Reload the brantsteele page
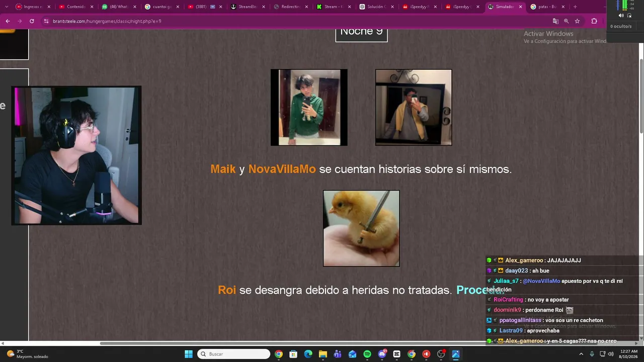The image size is (644, 362). click(x=32, y=21)
